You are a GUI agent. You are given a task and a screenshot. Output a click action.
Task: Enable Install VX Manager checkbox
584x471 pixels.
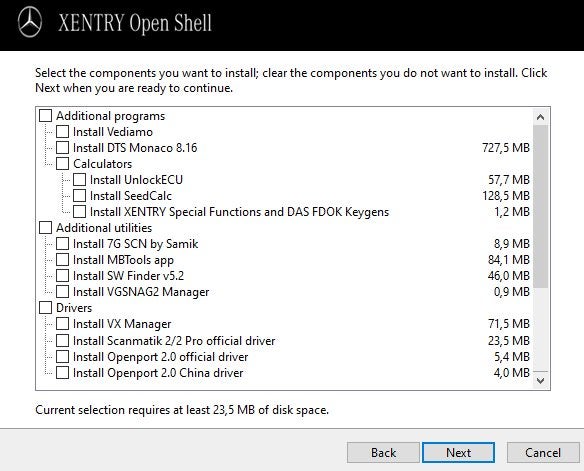tap(62, 324)
